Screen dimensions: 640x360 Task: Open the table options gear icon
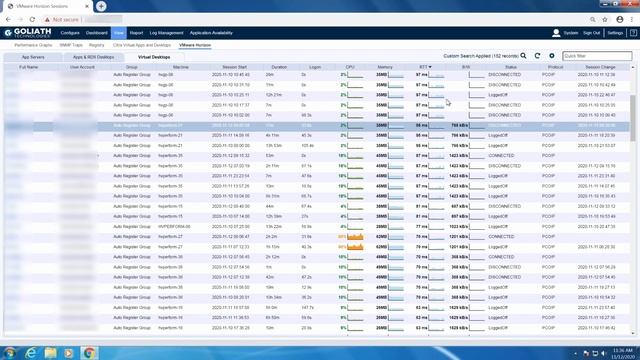click(x=552, y=56)
